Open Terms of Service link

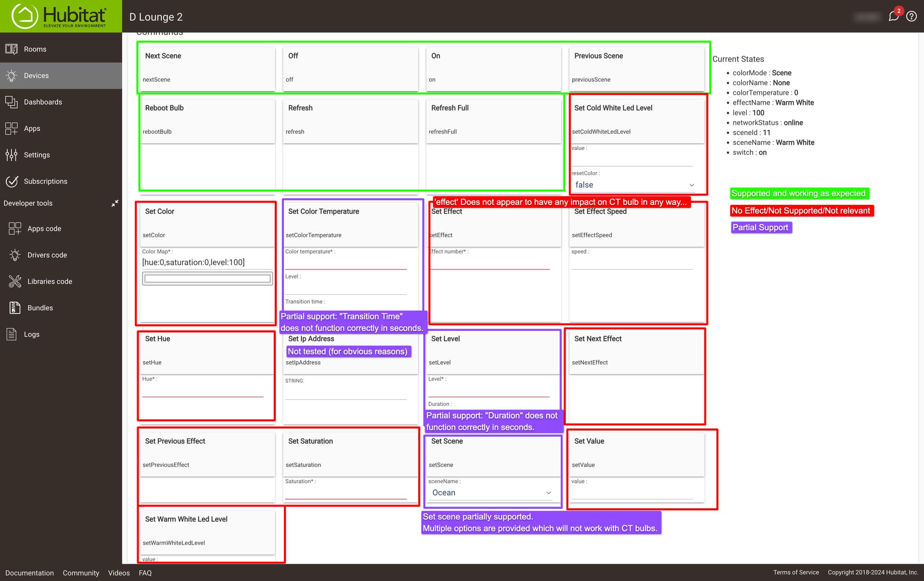[x=796, y=572]
